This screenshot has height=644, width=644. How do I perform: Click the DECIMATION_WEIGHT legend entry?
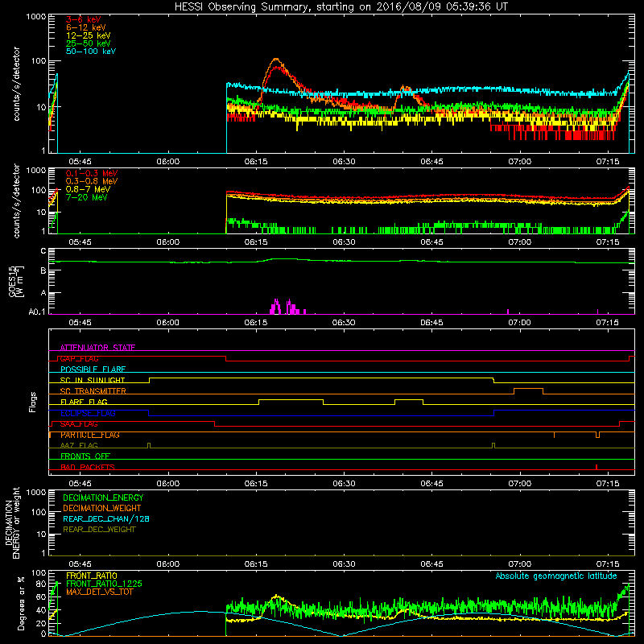pyautogui.click(x=102, y=509)
